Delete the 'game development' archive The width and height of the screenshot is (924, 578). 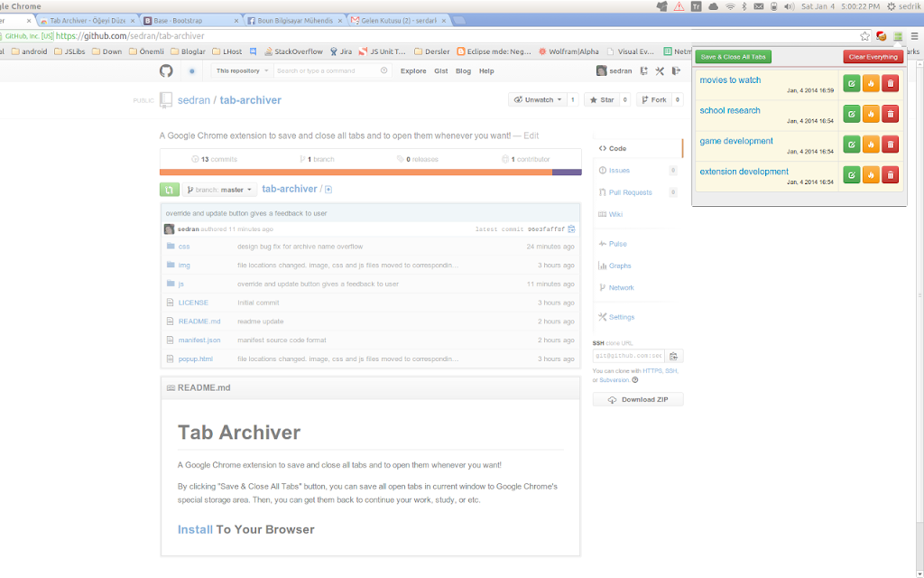(891, 144)
